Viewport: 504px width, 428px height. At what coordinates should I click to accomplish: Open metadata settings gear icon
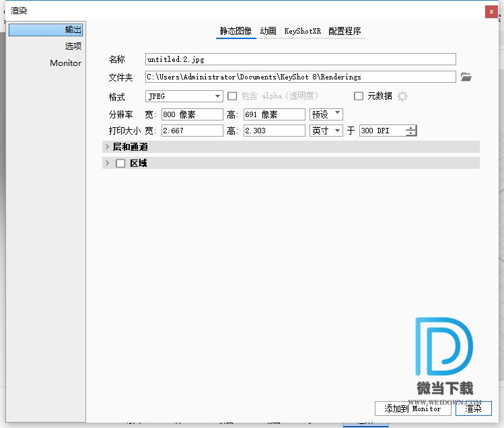[402, 96]
